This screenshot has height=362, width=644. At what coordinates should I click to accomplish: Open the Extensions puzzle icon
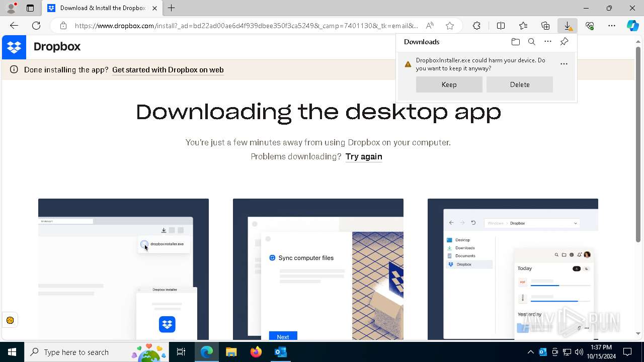pos(476,26)
